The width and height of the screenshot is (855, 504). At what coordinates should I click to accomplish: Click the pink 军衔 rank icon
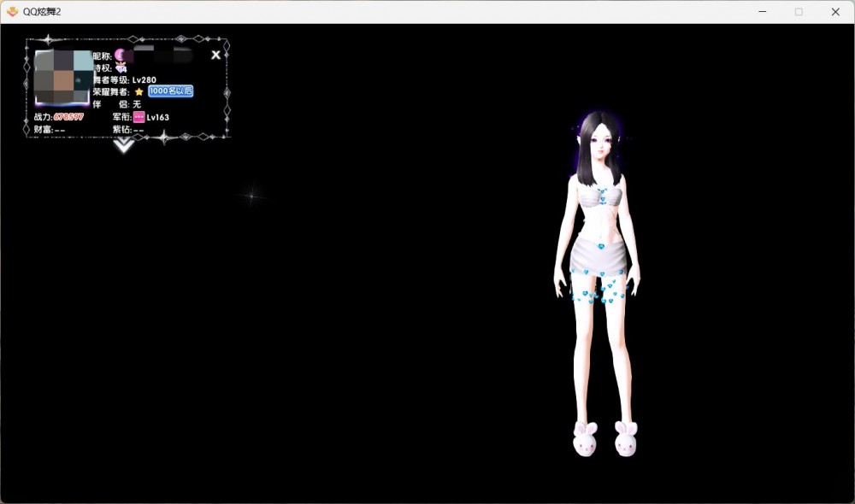point(139,117)
